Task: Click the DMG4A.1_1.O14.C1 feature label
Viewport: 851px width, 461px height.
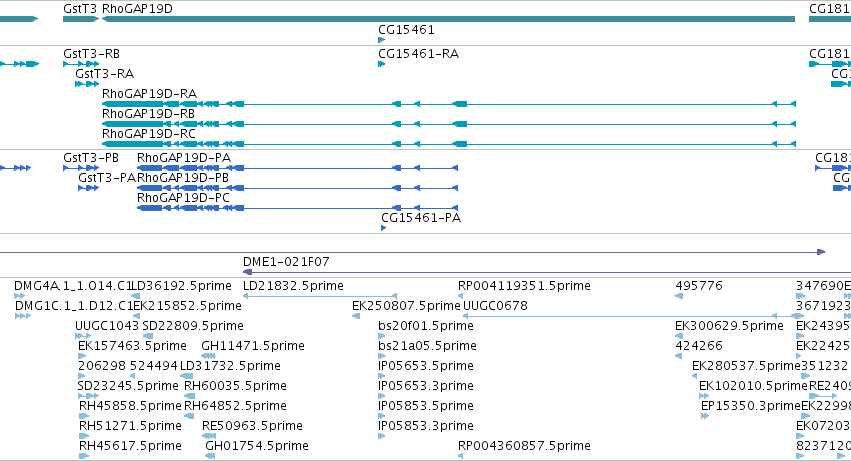Action: (73, 286)
